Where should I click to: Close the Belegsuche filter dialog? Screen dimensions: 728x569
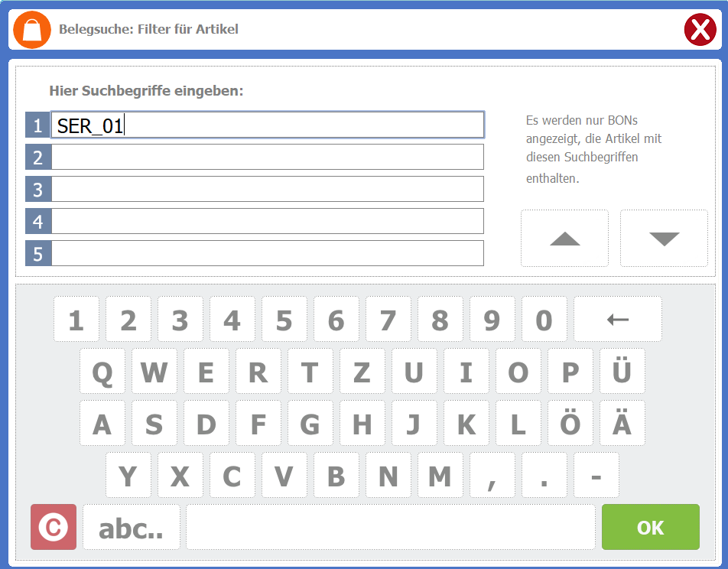pyautogui.click(x=699, y=30)
